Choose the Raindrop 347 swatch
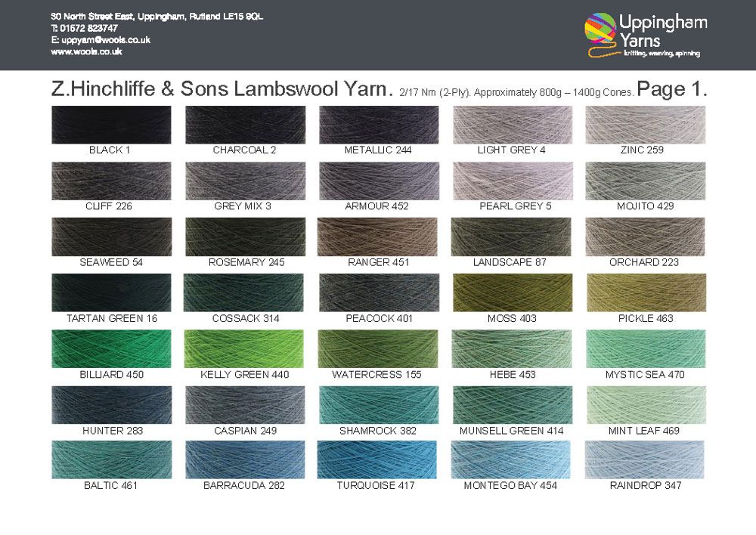 [x=645, y=459]
